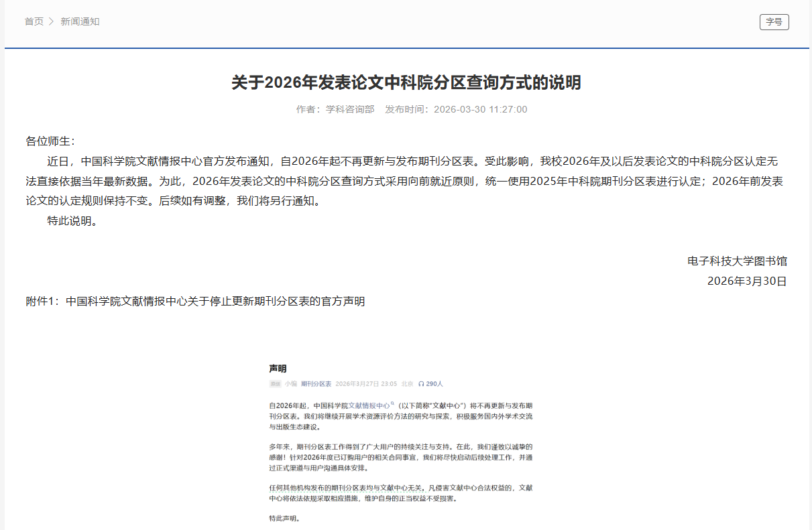Viewport: 812px width, 530px height.
Task: Go to 新闻通知 breadcrumb link
Action: 80,21
